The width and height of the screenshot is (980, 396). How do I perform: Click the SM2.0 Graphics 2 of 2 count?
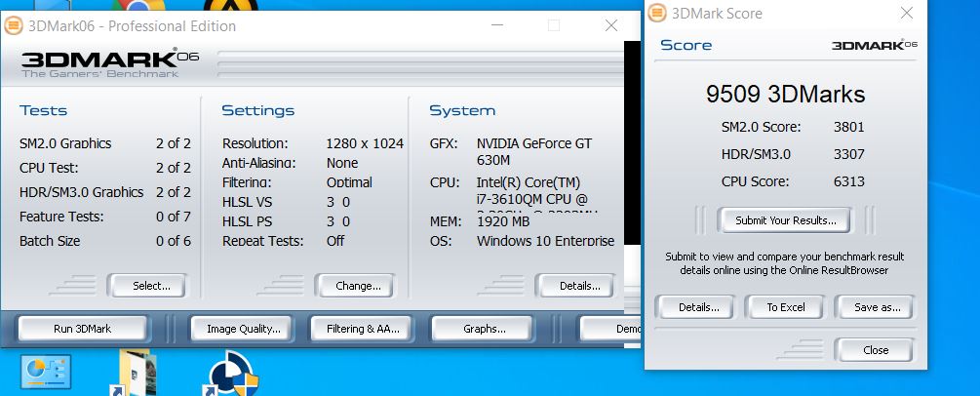click(x=174, y=143)
